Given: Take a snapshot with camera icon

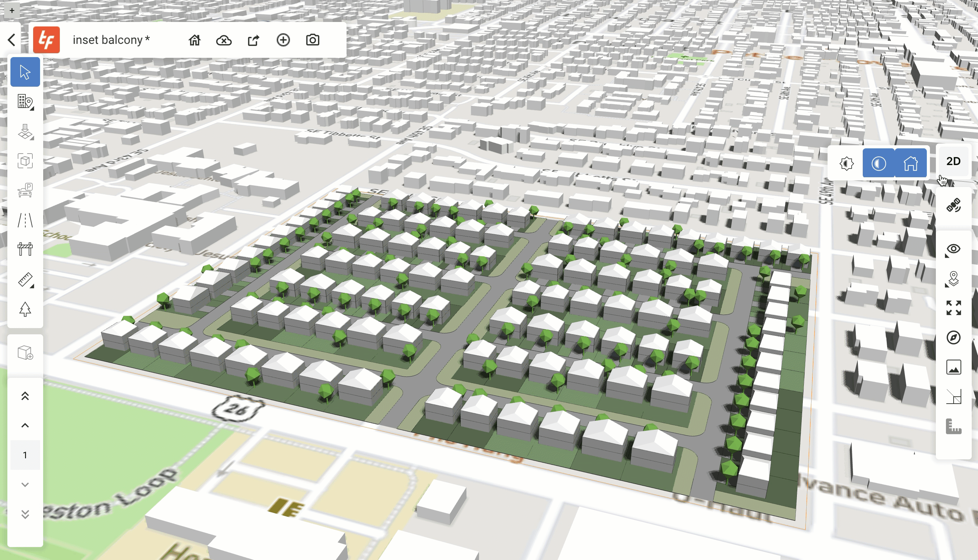Looking at the screenshot, I should 313,40.
